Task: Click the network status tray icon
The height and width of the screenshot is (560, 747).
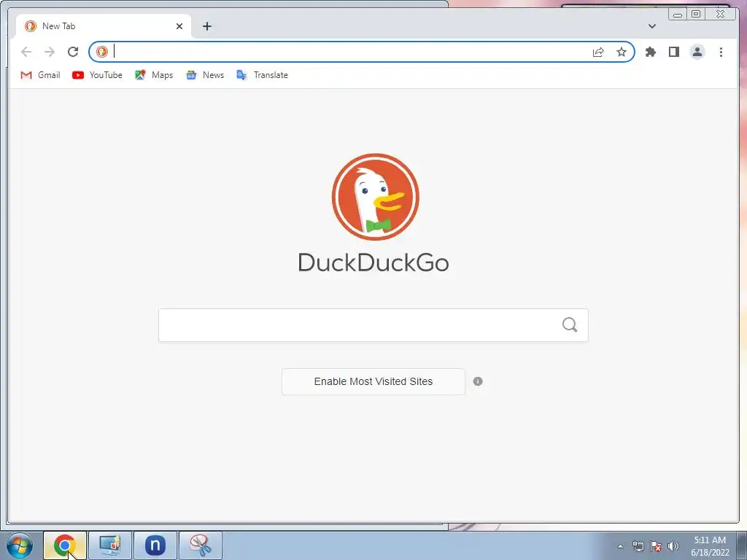Action: coord(638,546)
